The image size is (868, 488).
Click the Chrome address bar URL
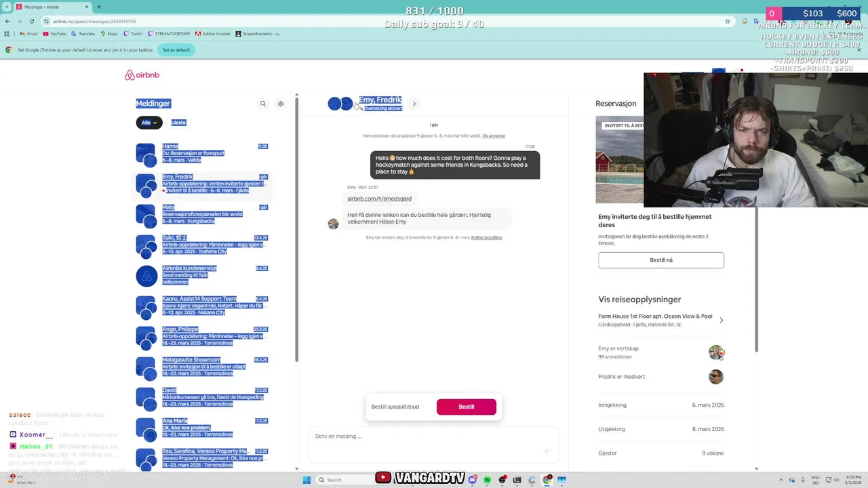point(95,21)
